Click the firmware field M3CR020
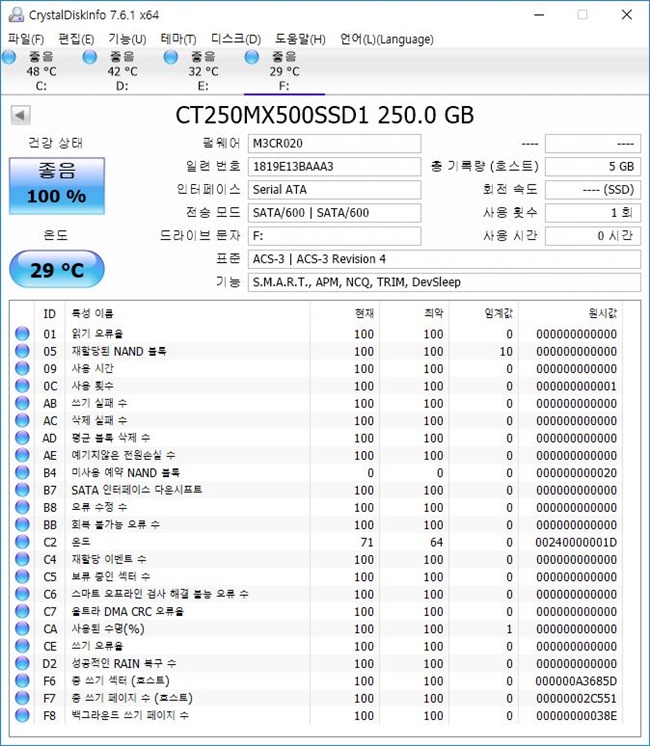650x746 pixels. click(335, 144)
